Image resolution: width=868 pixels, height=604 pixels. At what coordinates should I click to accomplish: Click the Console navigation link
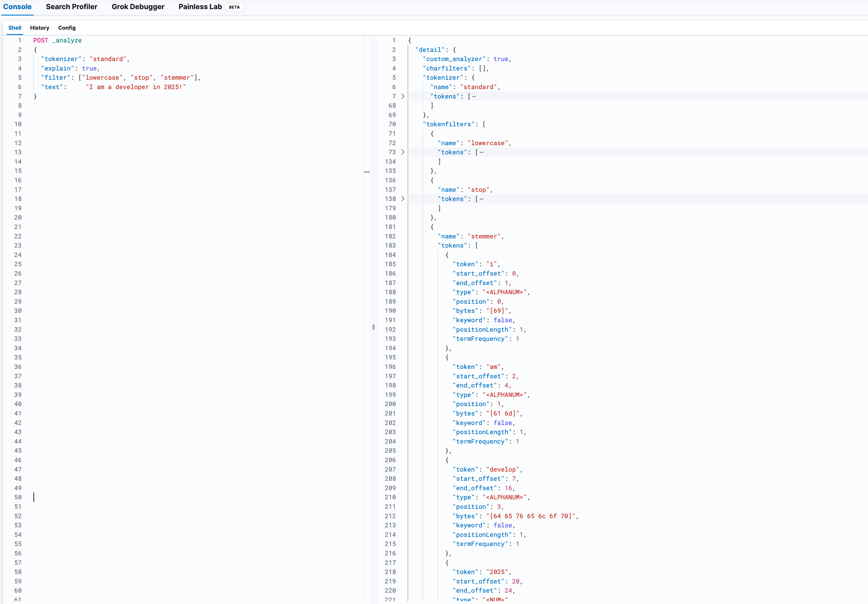pos(17,7)
